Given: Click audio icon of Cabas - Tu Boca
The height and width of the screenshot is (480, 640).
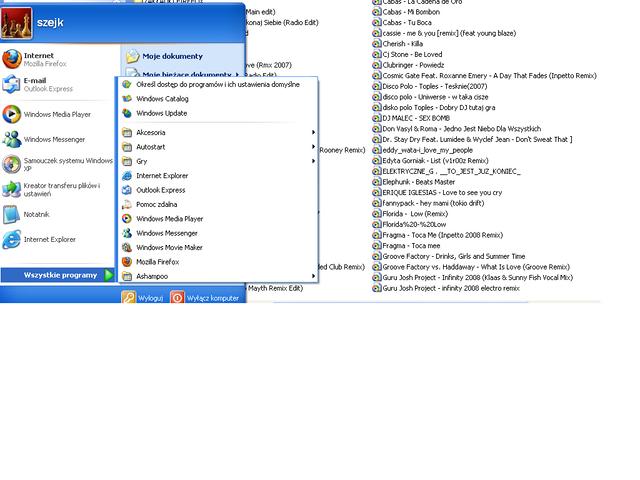Looking at the screenshot, I should 376,22.
